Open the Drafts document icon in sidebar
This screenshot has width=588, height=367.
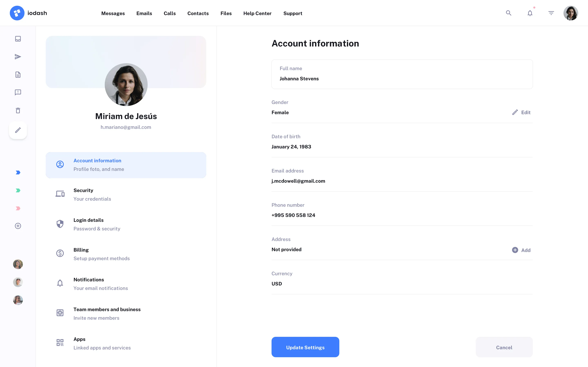18,74
